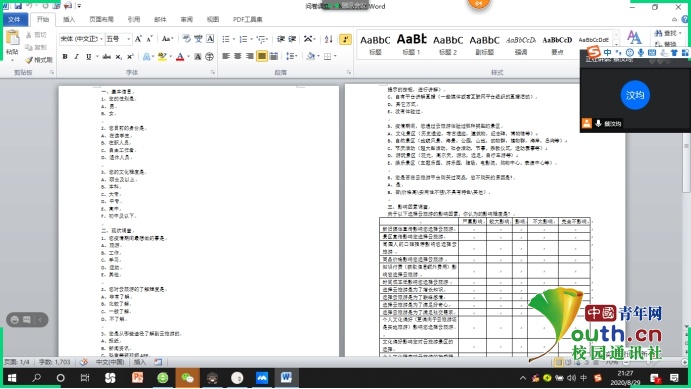
Task: Open WeChat from the Windows taskbar
Action: 188,378
